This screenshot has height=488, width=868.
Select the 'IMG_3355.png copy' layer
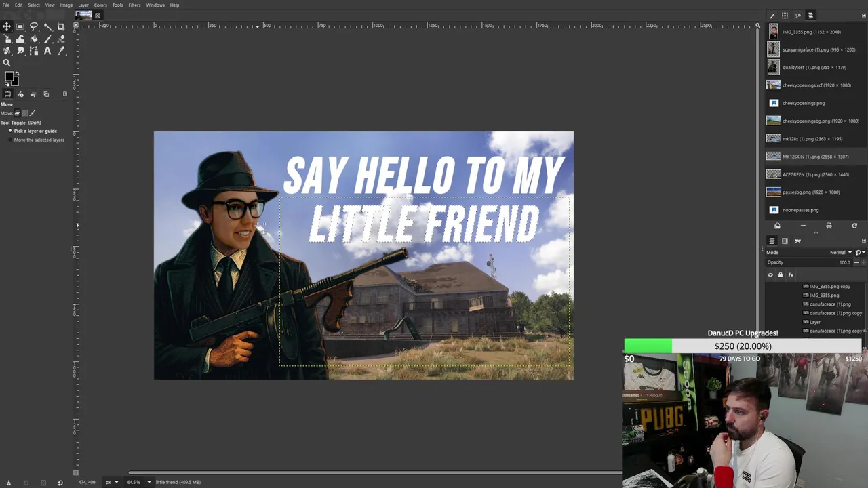click(829, 286)
